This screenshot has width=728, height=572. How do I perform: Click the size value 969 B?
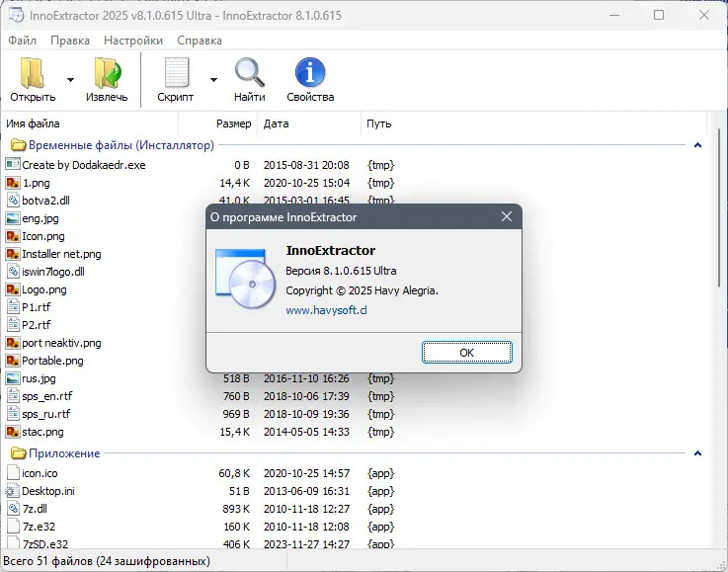[236, 414]
